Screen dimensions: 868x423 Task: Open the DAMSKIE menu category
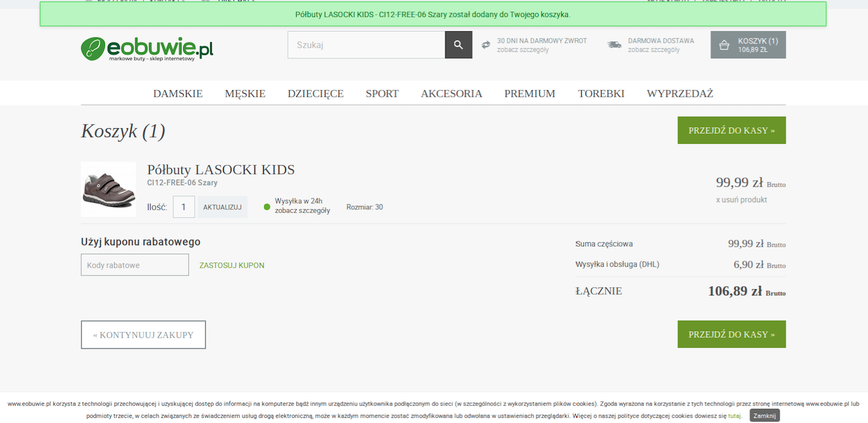pos(177,94)
